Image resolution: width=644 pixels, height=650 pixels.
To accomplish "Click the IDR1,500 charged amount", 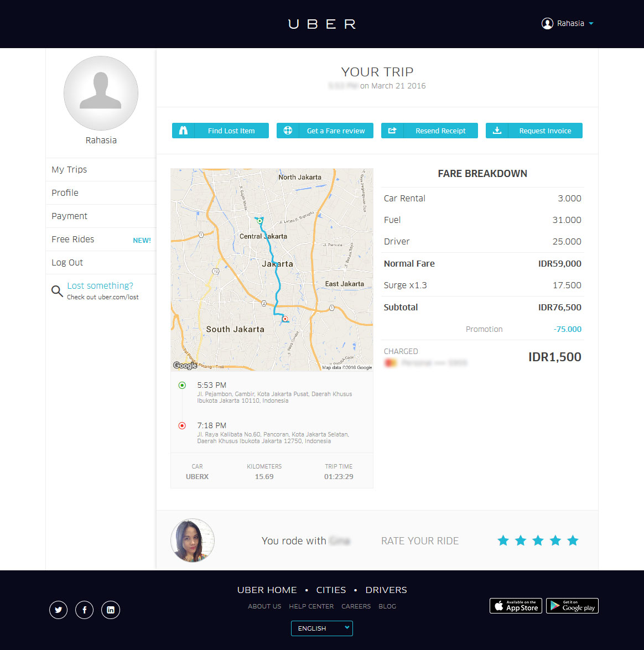I will 554,357.
